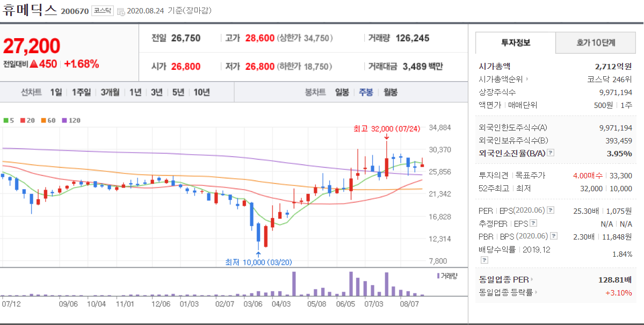Click the 최고 32,000 (07/24) chart marker
Screen dimensions: 644x325
(x=387, y=128)
